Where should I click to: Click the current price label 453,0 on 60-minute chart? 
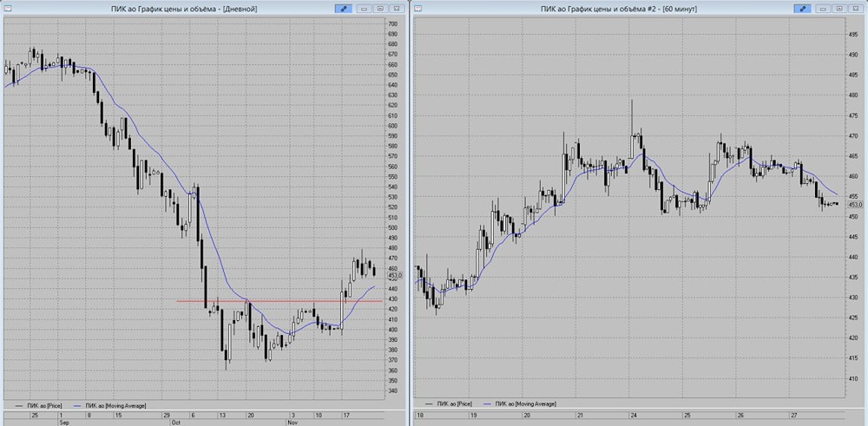855,204
